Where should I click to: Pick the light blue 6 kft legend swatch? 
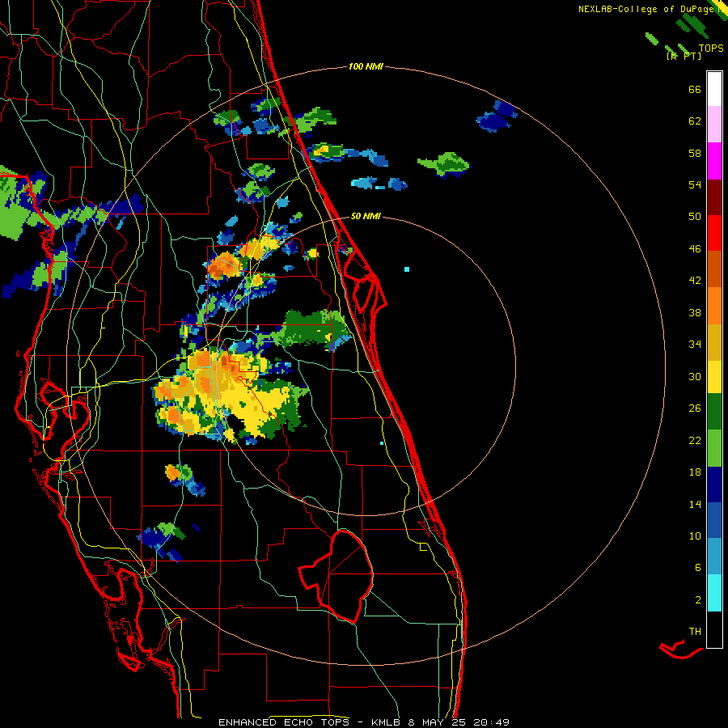point(714,557)
